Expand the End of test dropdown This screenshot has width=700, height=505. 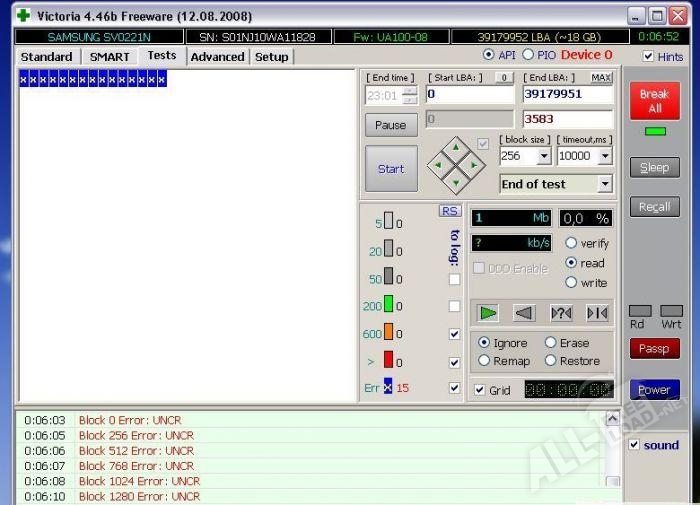(x=604, y=185)
